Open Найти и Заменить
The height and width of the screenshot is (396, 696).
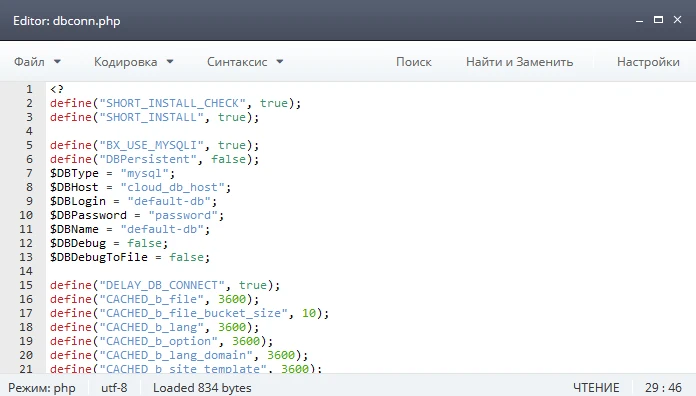pos(519,62)
